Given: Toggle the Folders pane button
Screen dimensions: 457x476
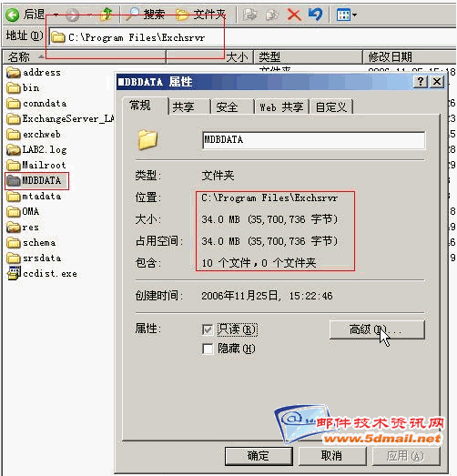Looking at the screenshot, I should (x=200, y=14).
